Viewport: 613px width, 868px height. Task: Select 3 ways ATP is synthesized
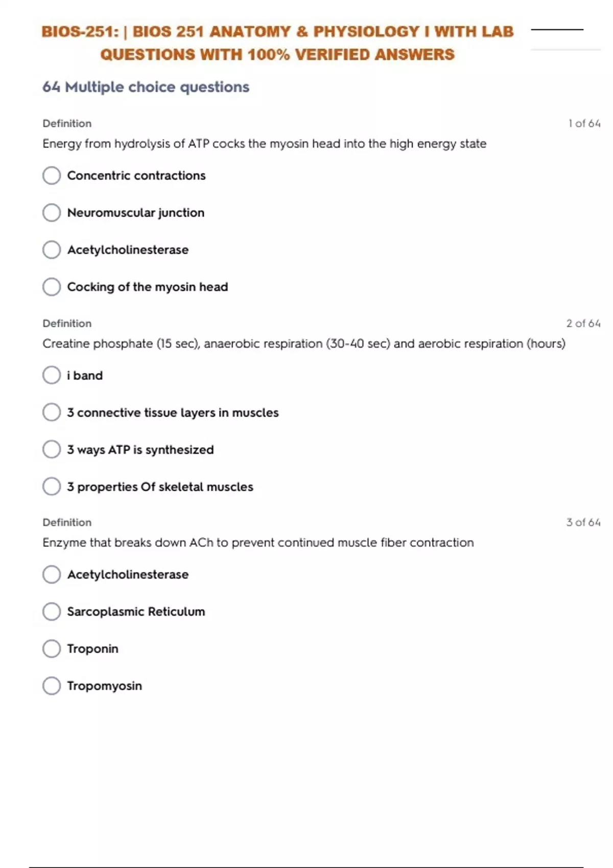[x=52, y=450]
